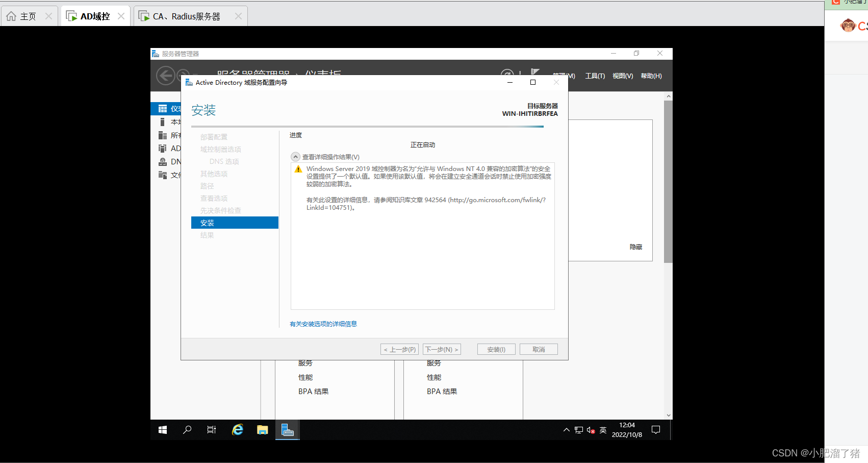Launch Internet Explorer from taskbar
The height and width of the screenshot is (463, 868).
click(x=238, y=430)
